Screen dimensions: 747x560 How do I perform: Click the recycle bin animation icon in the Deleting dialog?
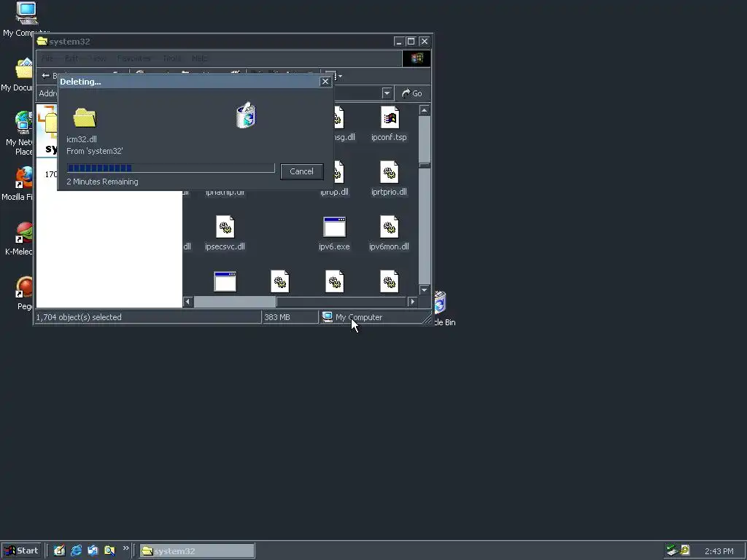246,115
